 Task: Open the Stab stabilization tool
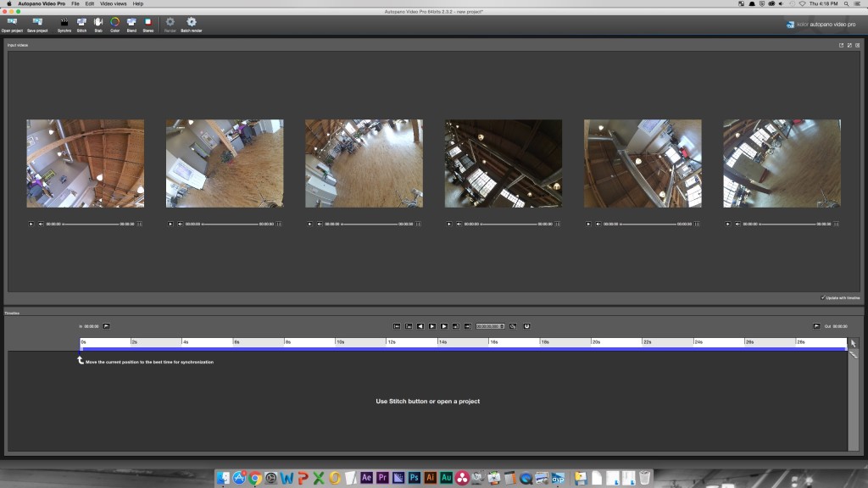click(98, 25)
